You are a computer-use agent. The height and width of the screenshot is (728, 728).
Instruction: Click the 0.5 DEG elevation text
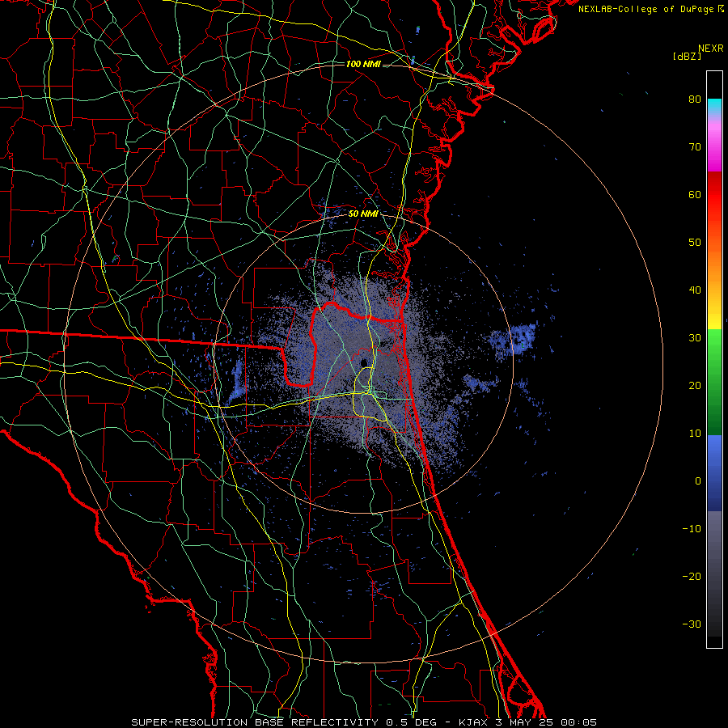click(412, 722)
